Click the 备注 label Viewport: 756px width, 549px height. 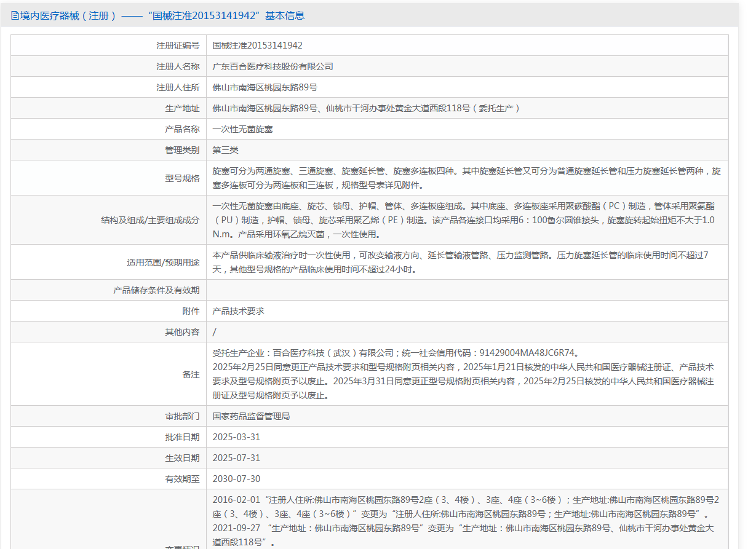[191, 374]
